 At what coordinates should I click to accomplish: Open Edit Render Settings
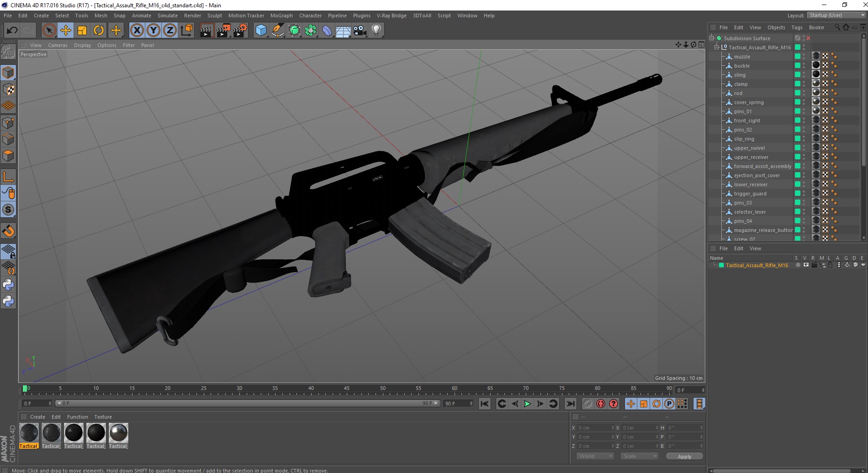click(240, 31)
